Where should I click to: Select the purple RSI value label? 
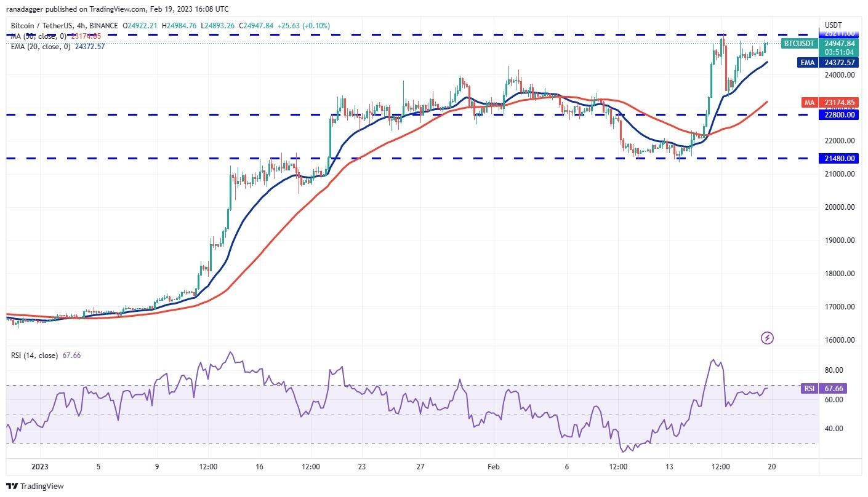[809, 389]
